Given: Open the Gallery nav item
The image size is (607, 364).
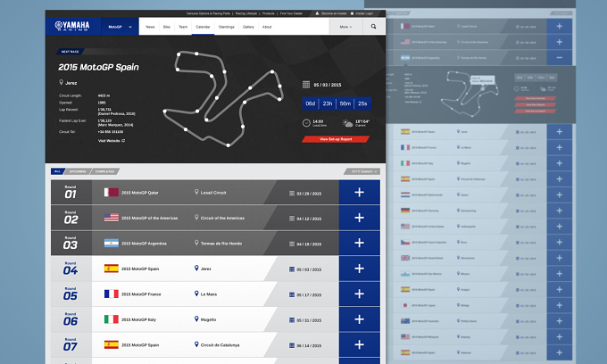Looking at the screenshot, I should (248, 27).
